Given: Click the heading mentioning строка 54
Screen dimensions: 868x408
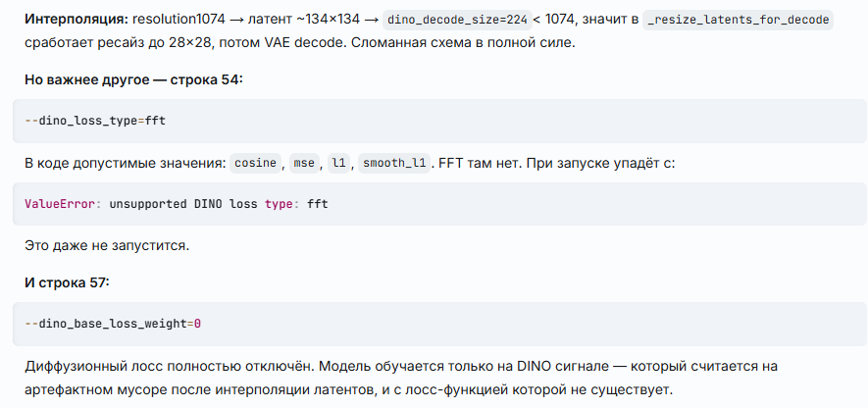Looking at the screenshot, I should [134, 79].
